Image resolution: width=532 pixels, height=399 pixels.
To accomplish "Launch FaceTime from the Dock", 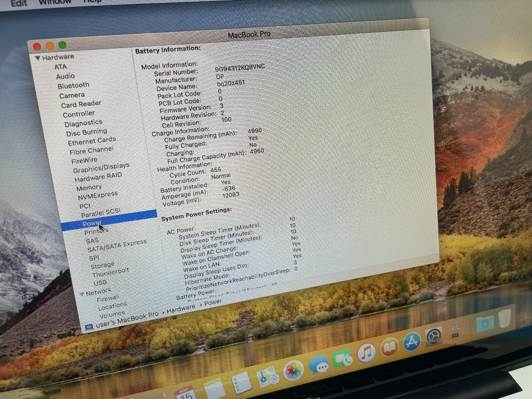I will [x=343, y=358].
